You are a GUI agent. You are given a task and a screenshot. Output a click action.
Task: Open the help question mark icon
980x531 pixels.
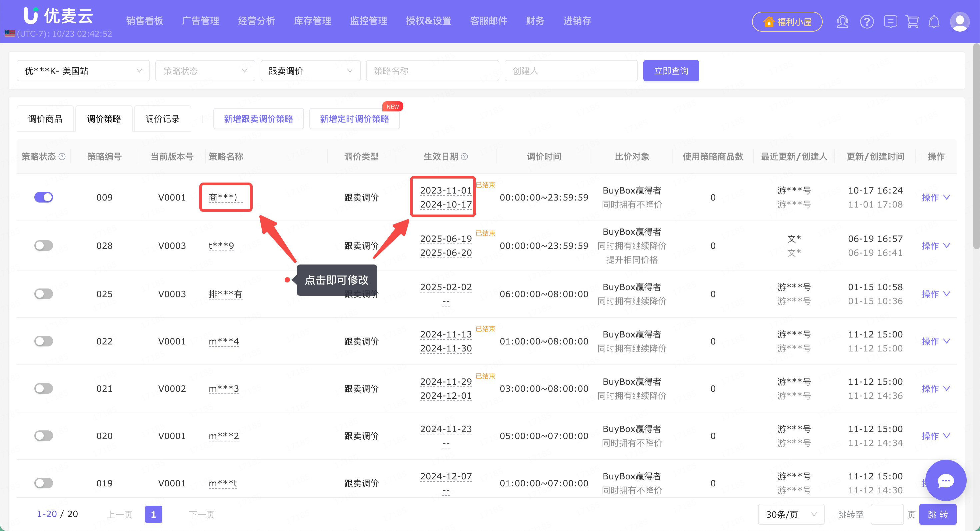(x=867, y=22)
